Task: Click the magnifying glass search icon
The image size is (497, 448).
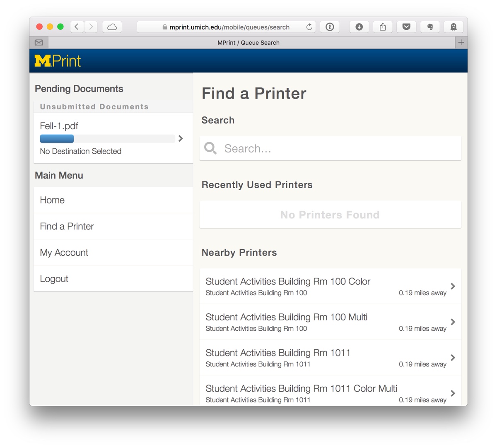Action: point(210,148)
